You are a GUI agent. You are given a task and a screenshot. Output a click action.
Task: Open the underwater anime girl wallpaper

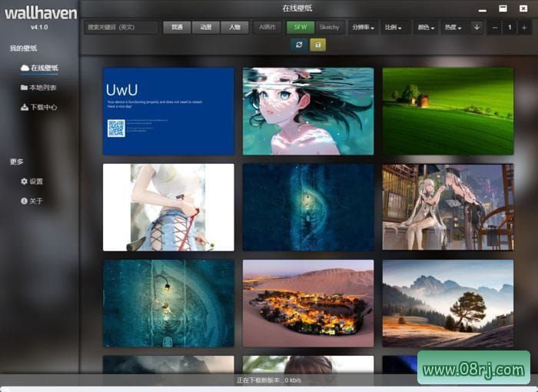308,111
